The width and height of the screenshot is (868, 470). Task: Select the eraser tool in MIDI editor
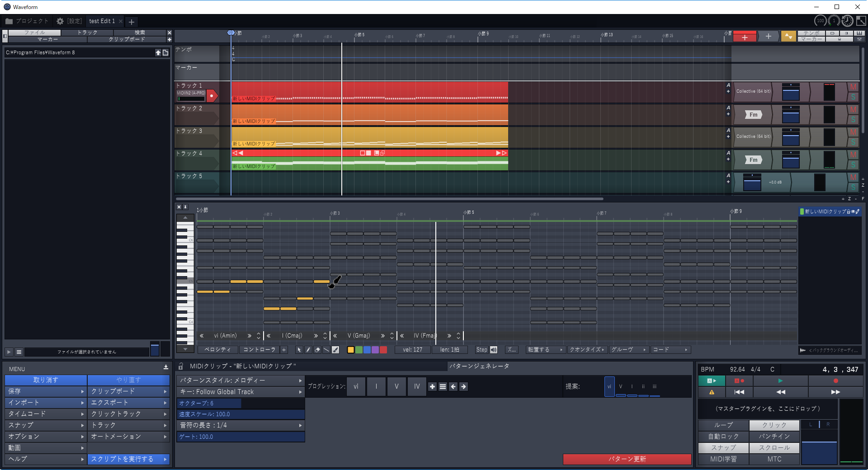(x=317, y=350)
